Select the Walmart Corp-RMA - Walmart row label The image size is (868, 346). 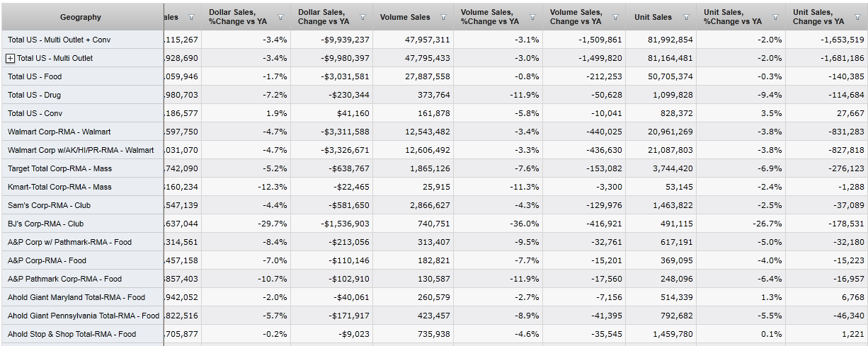click(x=59, y=132)
